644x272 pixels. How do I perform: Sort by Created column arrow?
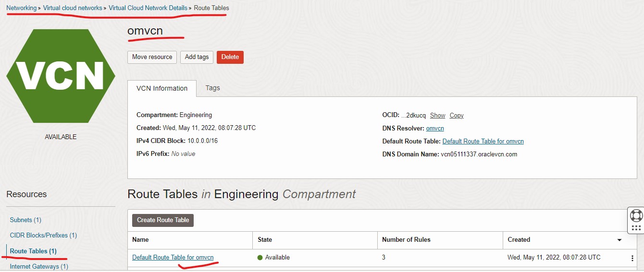[619, 240]
